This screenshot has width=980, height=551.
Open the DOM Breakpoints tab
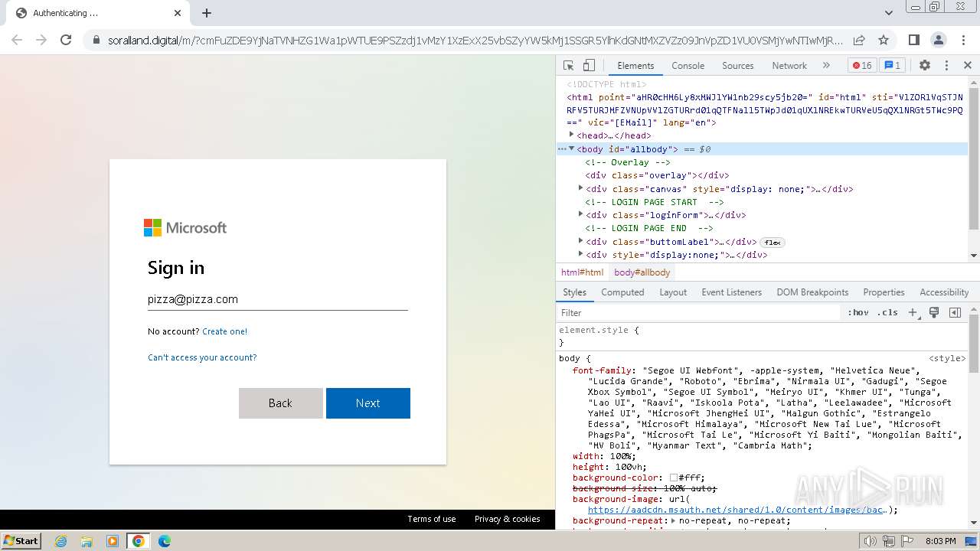[812, 292]
